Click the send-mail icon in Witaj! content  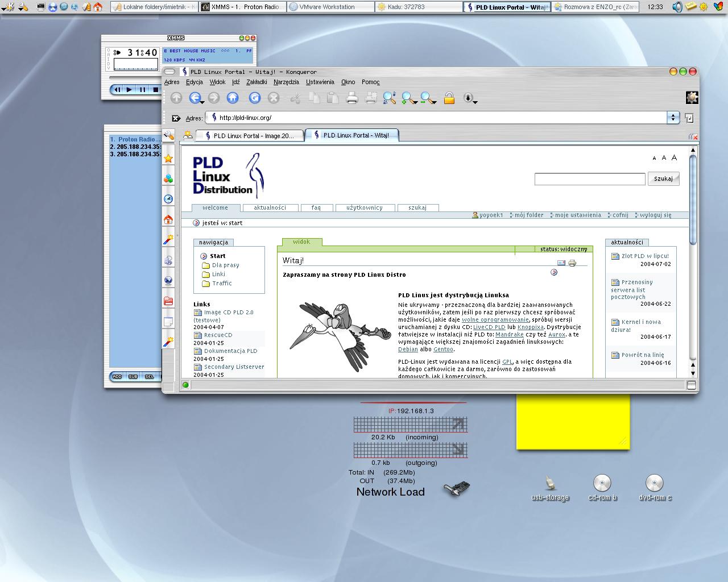561,263
